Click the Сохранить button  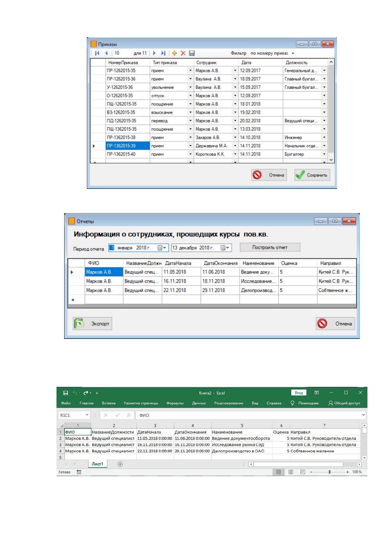312,175
